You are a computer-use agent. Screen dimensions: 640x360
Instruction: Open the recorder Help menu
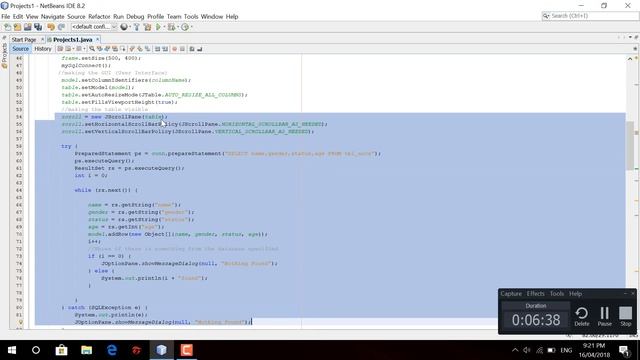click(576, 293)
